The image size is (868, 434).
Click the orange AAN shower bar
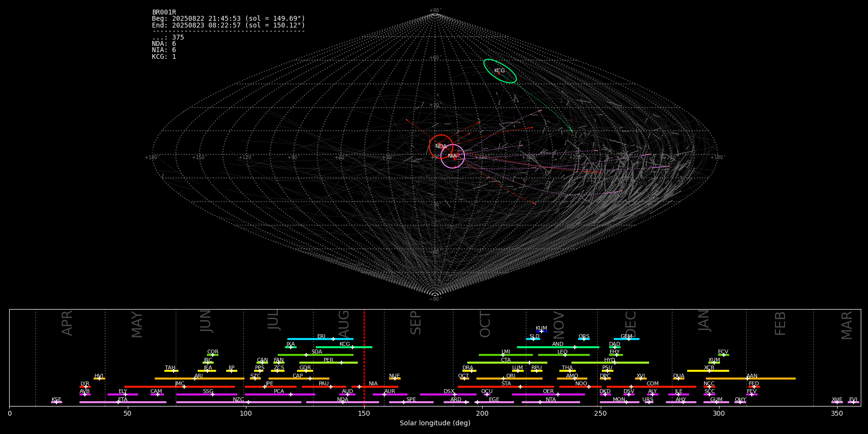(751, 379)
